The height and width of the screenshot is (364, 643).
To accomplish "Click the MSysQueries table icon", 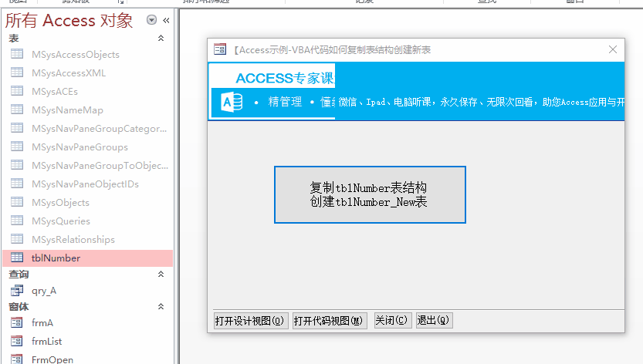I will pyautogui.click(x=17, y=220).
